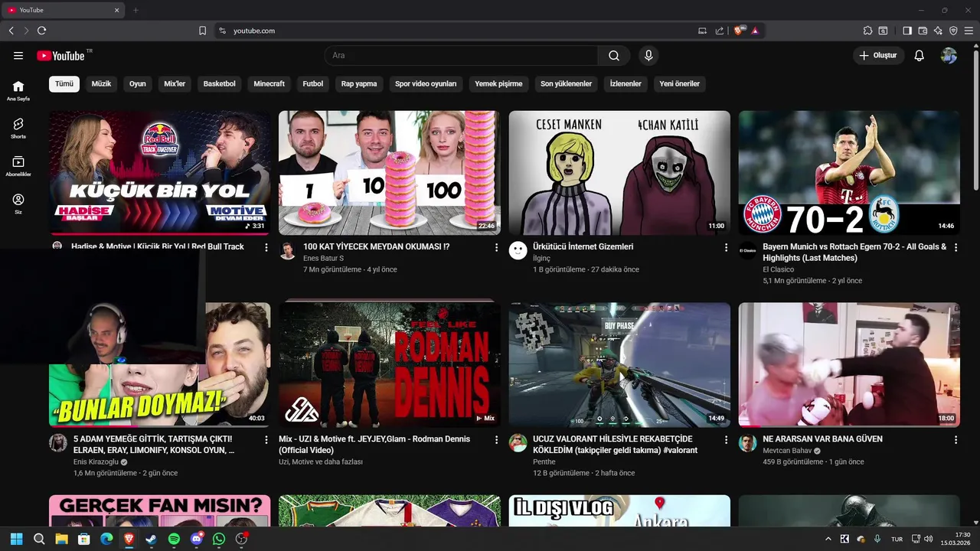Open Windows Start menu
The height and width of the screenshot is (551, 980).
point(16,540)
